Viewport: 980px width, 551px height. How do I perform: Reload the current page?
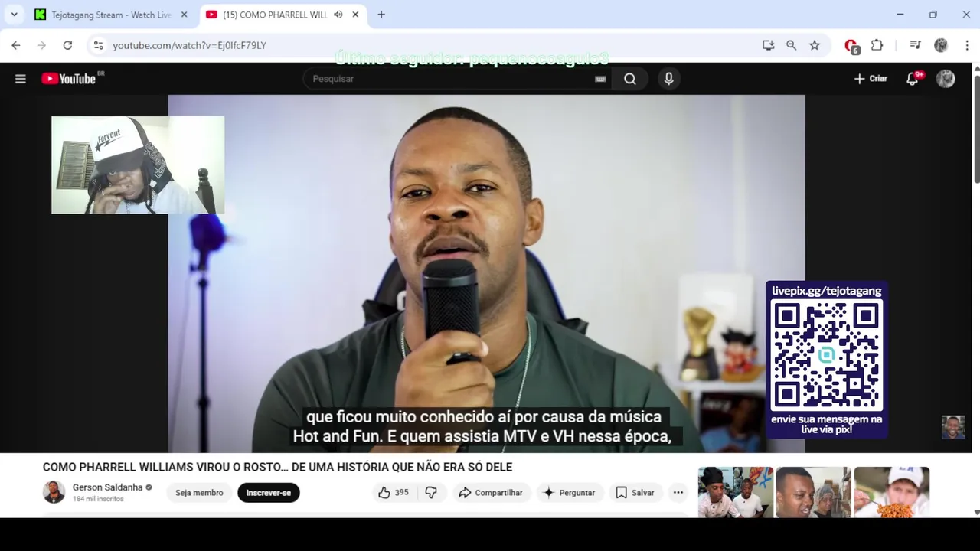tap(67, 45)
